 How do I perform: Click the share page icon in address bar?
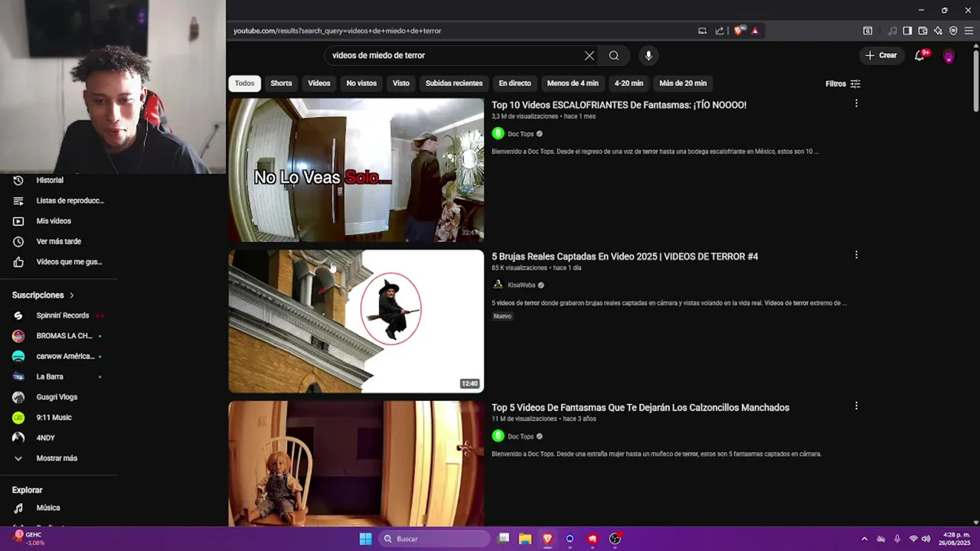[720, 31]
